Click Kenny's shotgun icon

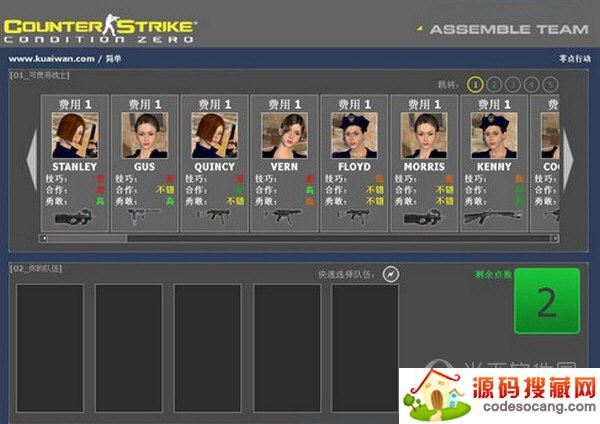pyautogui.click(x=493, y=217)
